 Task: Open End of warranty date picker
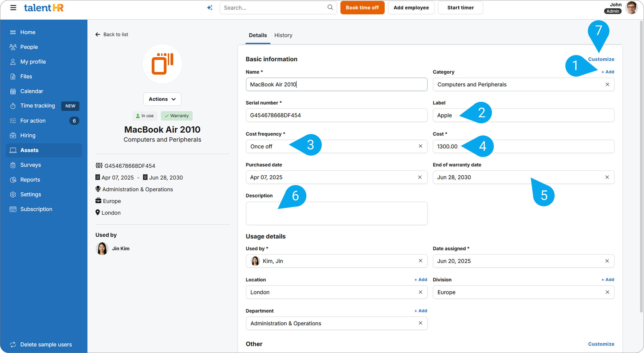523,177
